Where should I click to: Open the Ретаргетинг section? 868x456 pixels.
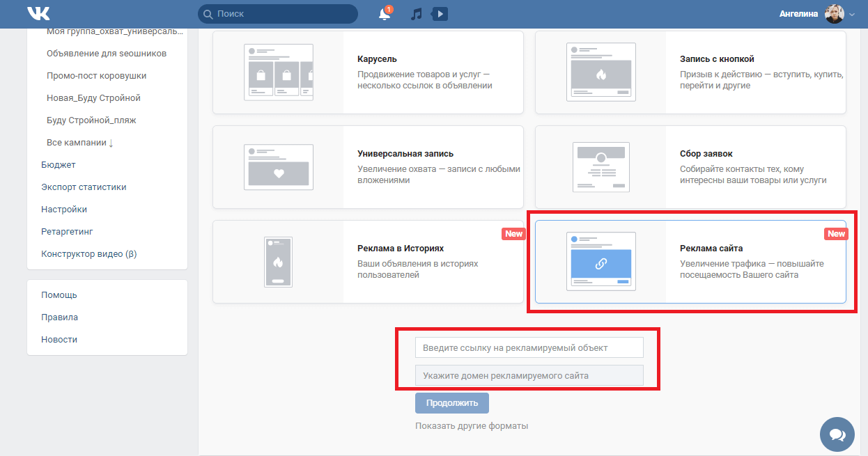[67, 232]
